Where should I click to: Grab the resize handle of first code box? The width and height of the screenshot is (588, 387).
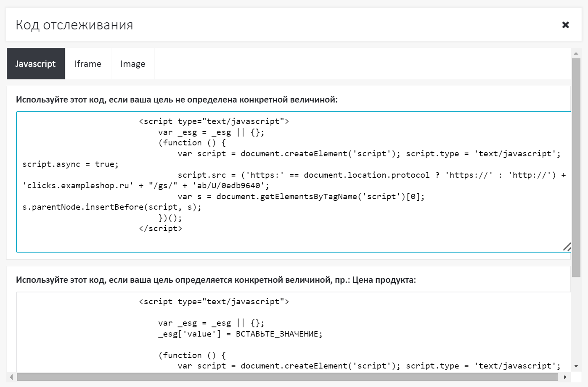click(x=567, y=247)
